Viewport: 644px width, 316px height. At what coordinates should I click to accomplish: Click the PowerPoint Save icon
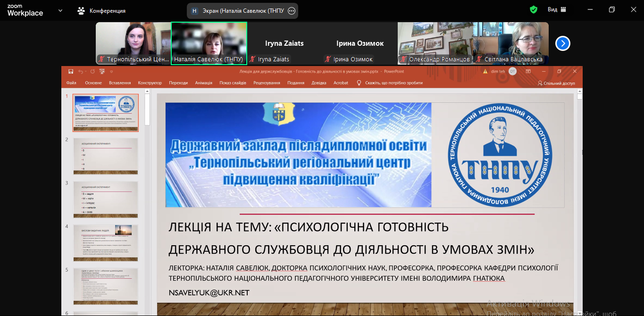coord(71,72)
